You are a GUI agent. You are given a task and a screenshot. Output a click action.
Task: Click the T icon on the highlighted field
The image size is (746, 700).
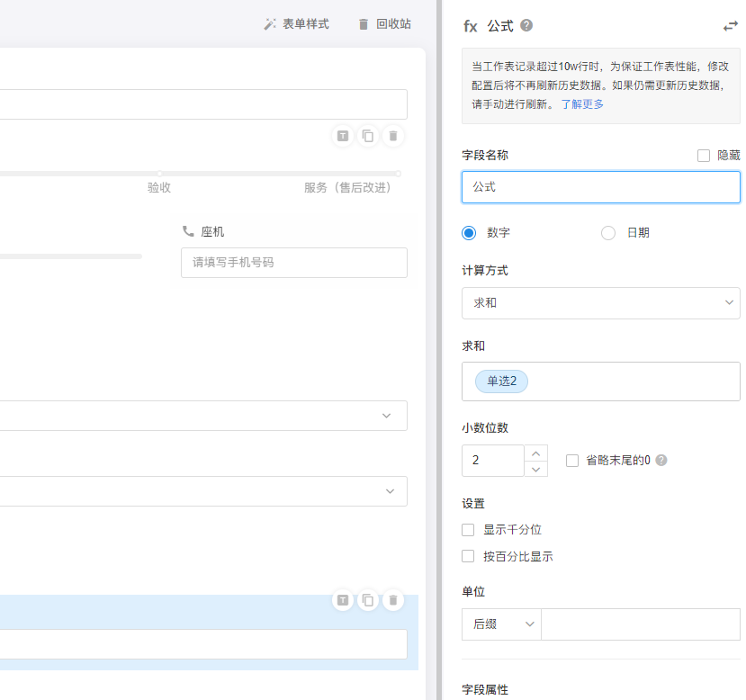coord(342,600)
